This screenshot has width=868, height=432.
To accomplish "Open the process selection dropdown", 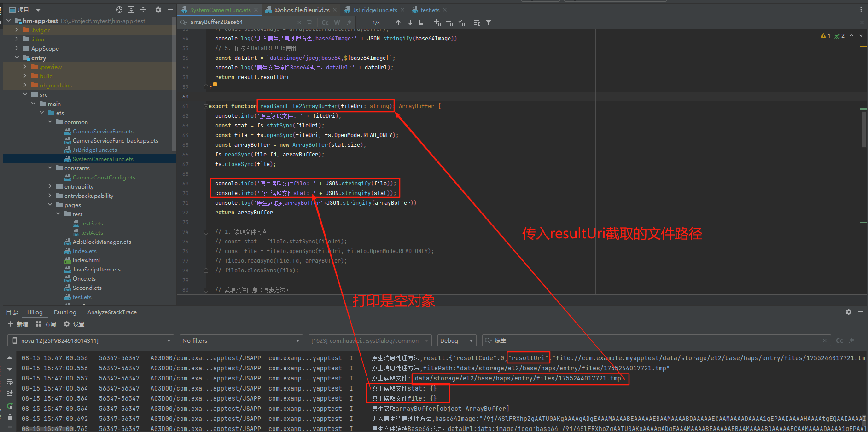I will pos(370,340).
